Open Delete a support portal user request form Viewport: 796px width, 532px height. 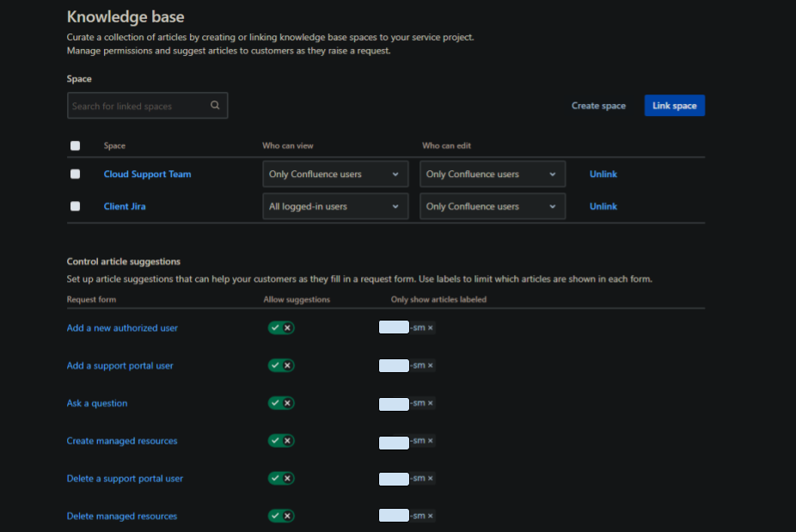[125, 478]
